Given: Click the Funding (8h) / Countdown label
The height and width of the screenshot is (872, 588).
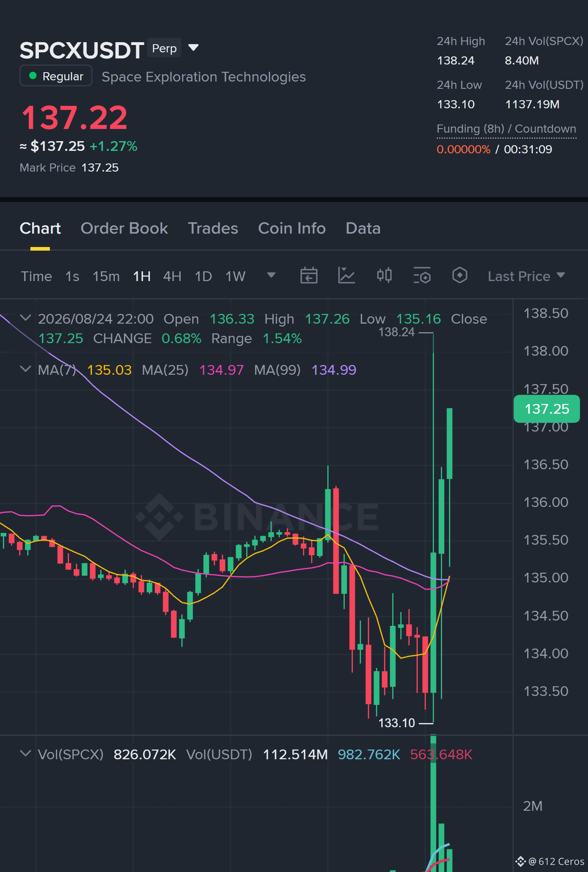Looking at the screenshot, I should click(x=506, y=129).
